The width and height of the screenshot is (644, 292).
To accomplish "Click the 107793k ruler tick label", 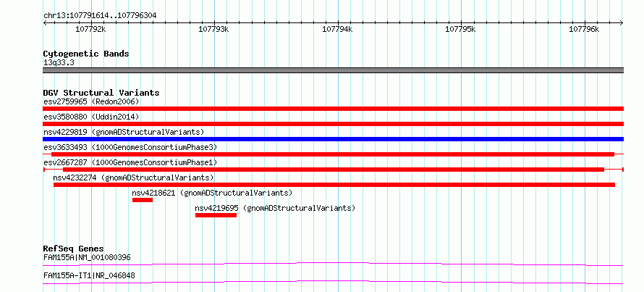I will coord(214,30).
